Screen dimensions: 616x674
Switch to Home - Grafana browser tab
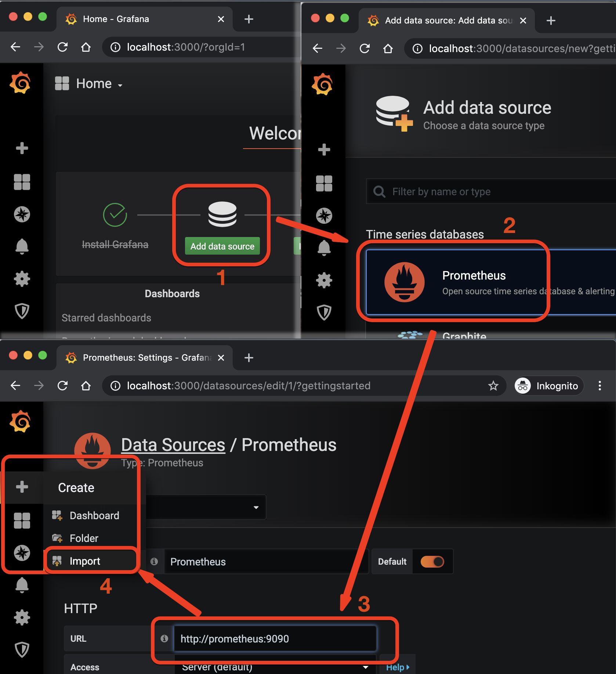145,19
